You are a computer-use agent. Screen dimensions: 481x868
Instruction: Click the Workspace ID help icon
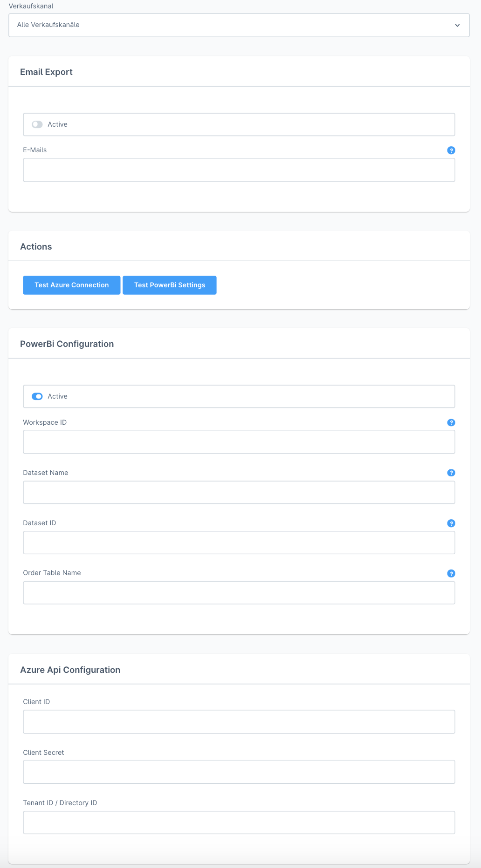[x=451, y=423]
